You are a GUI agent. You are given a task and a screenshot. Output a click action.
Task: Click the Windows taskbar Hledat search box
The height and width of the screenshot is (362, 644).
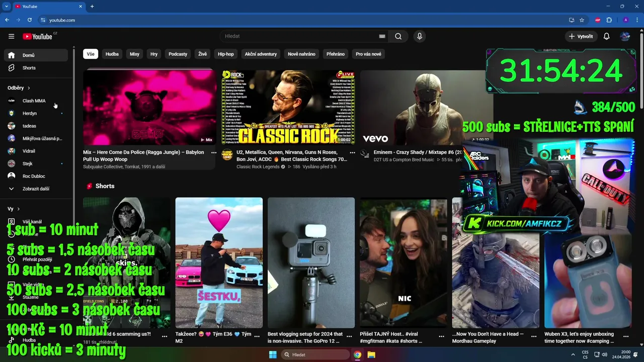[315, 354]
